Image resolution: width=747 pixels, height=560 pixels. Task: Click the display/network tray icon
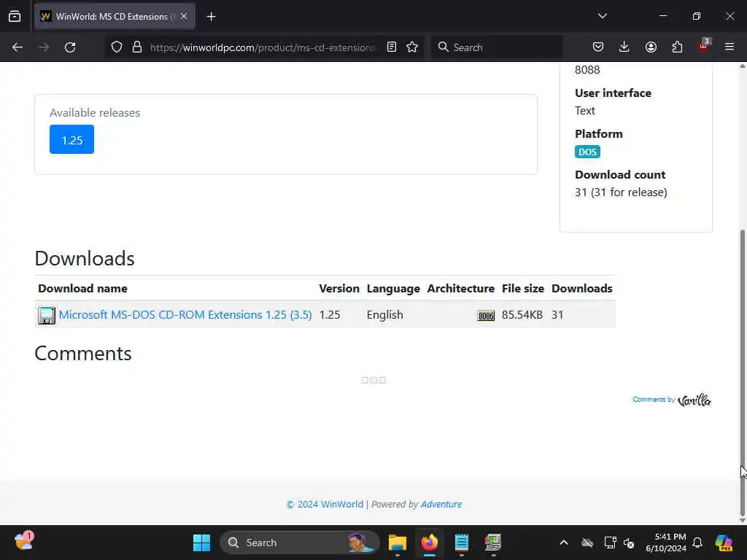pos(611,542)
